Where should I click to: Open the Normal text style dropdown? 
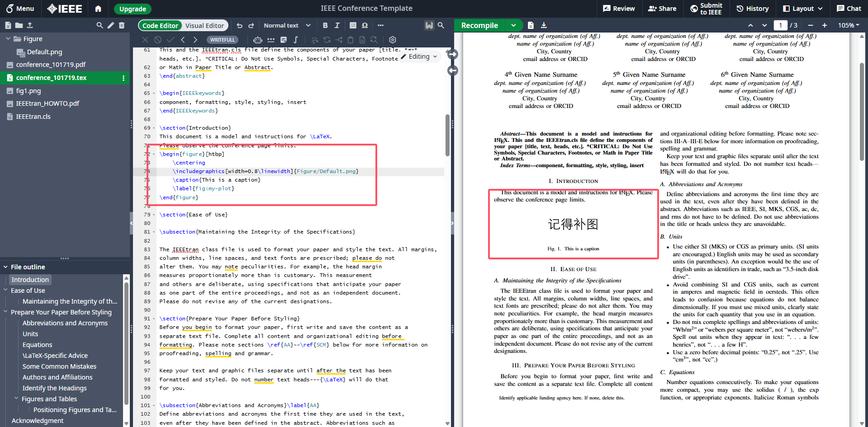click(x=287, y=26)
